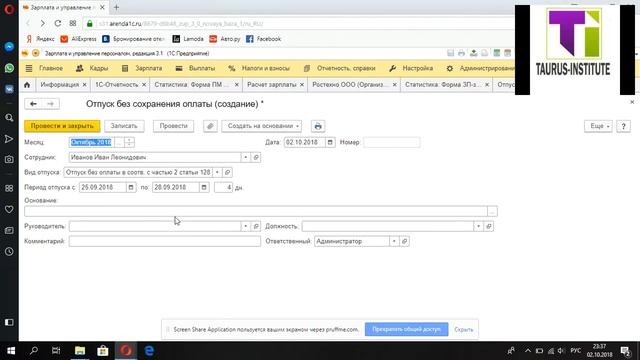The width and height of the screenshot is (640, 360).
Task: Open the Кадры menu section
Action: point(92,68)
